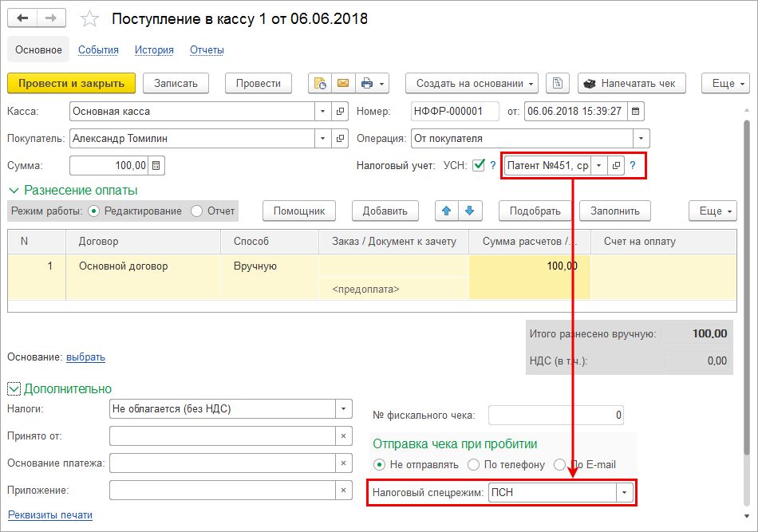Click the vertical scrollbar on the right

pyautogui.click(x=747, y=287)
